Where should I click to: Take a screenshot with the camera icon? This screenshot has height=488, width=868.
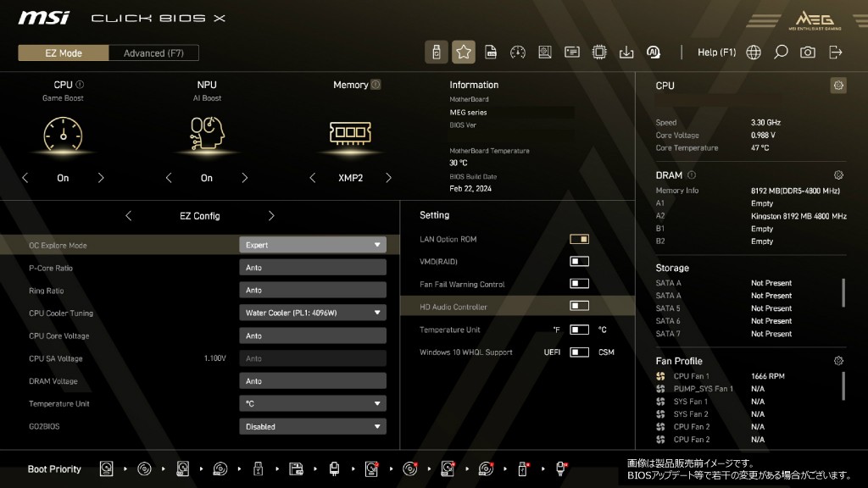808,53
